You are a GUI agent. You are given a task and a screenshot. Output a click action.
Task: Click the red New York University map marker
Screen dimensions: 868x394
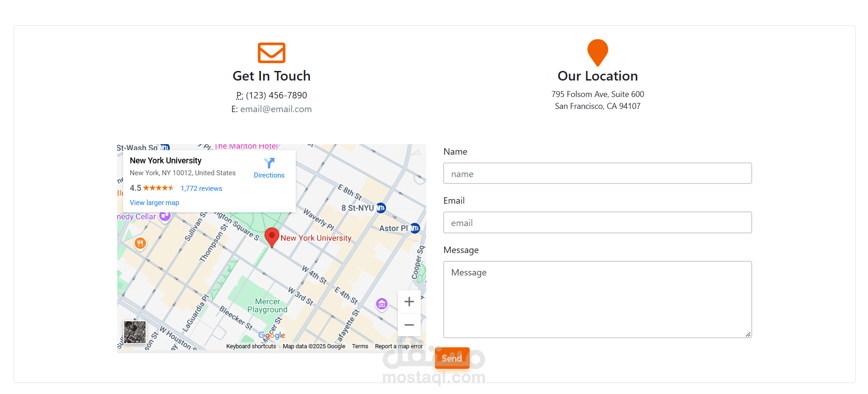click(272, 237)
